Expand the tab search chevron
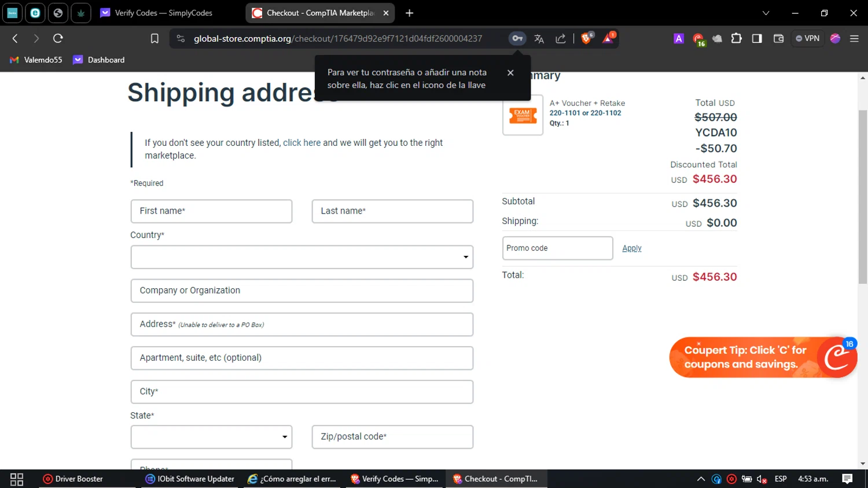Screen dimensions: 868x488 [766, 13]
